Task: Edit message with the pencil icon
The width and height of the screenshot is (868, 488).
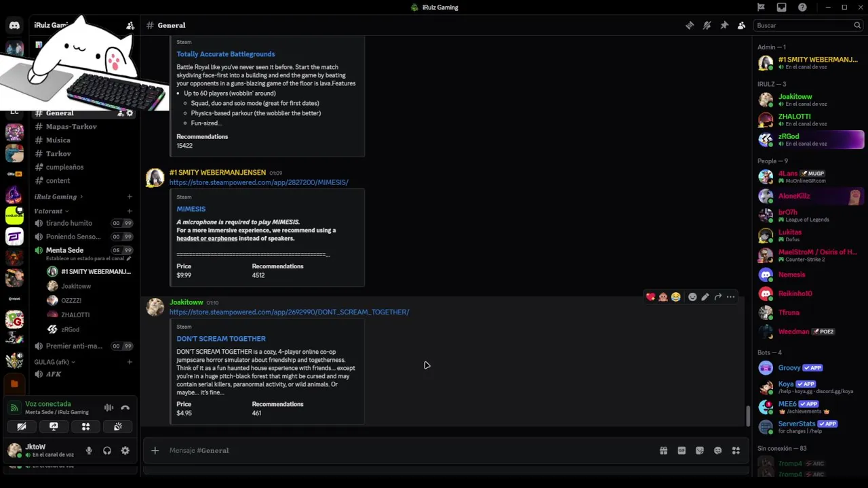Action: 705,297
